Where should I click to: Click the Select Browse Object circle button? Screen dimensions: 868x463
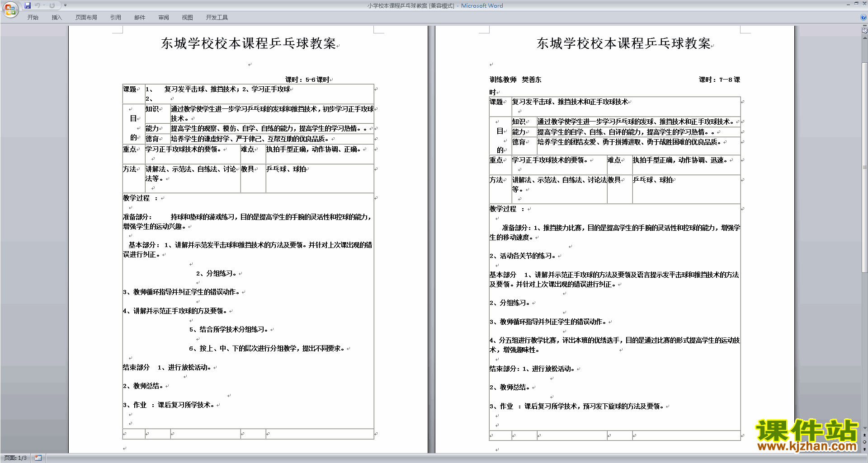click(x=864, y=442)
